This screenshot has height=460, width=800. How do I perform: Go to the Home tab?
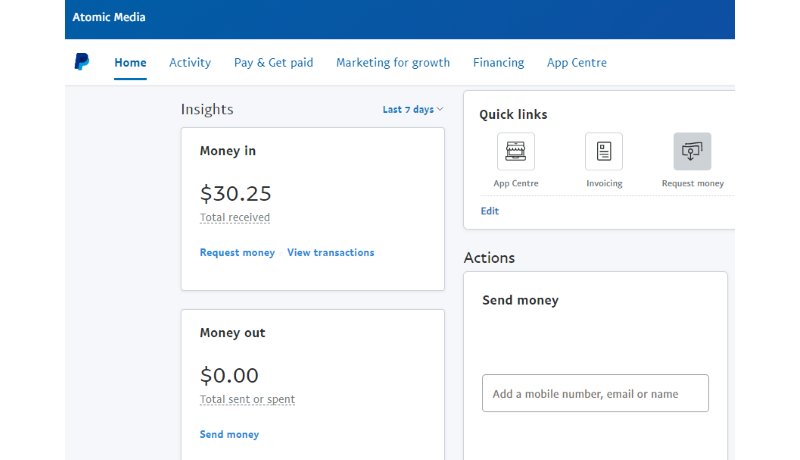click(130, 63)
